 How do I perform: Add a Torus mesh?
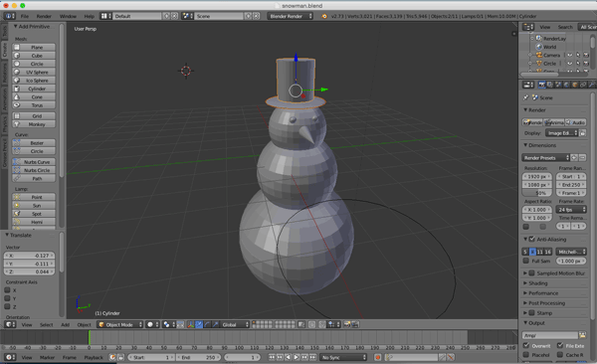click(34, 105)
